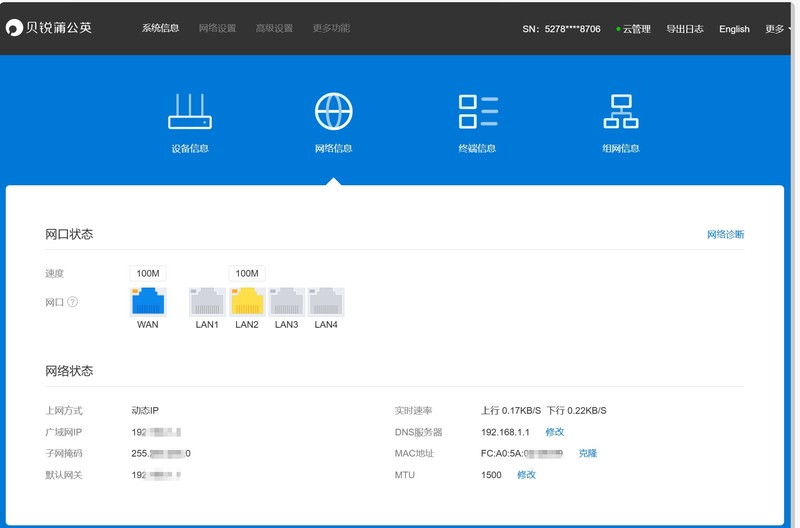800x528 pixels.
Task: Click the 网络状态 section heading
Action: [69, 371]
